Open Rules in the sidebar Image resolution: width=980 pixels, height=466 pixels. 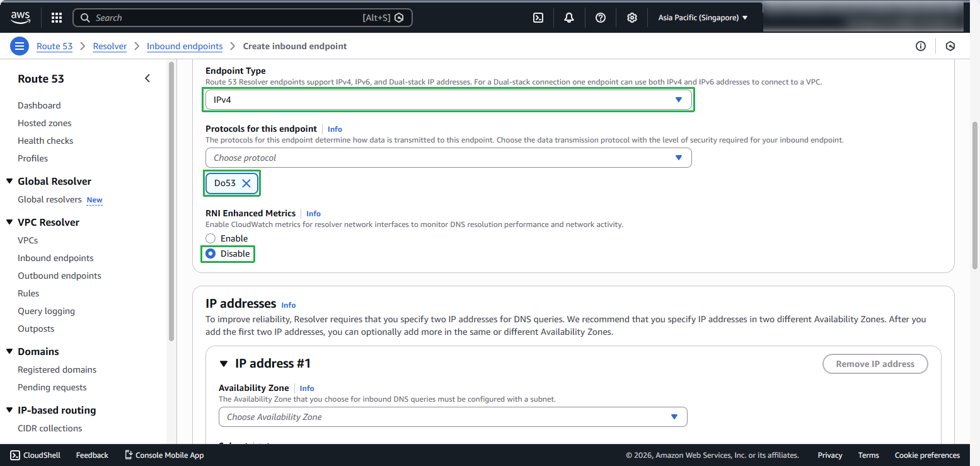(x=28, y=293)
